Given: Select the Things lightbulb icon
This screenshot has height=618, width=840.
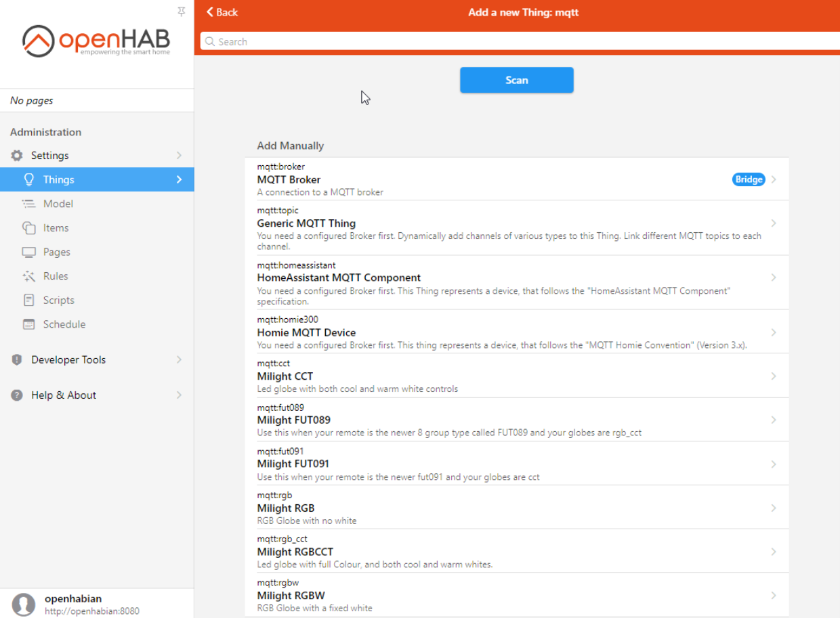Looking at the screenshot, I should click(x=29, y=179).
